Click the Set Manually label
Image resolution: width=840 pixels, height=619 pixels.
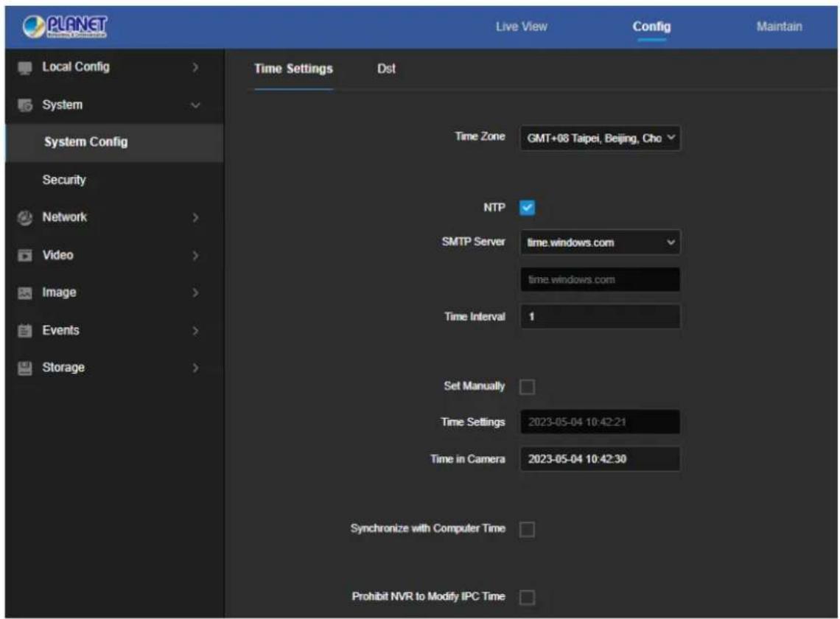coord(474,386)
